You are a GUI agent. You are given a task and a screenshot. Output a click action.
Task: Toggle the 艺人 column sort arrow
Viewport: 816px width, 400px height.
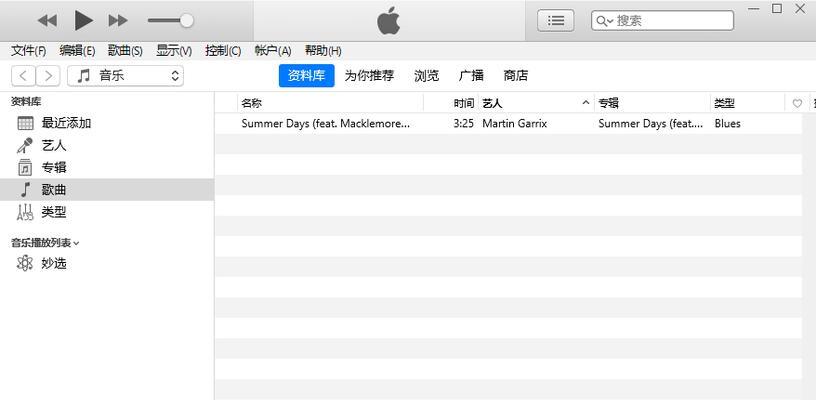pos(586,103)
